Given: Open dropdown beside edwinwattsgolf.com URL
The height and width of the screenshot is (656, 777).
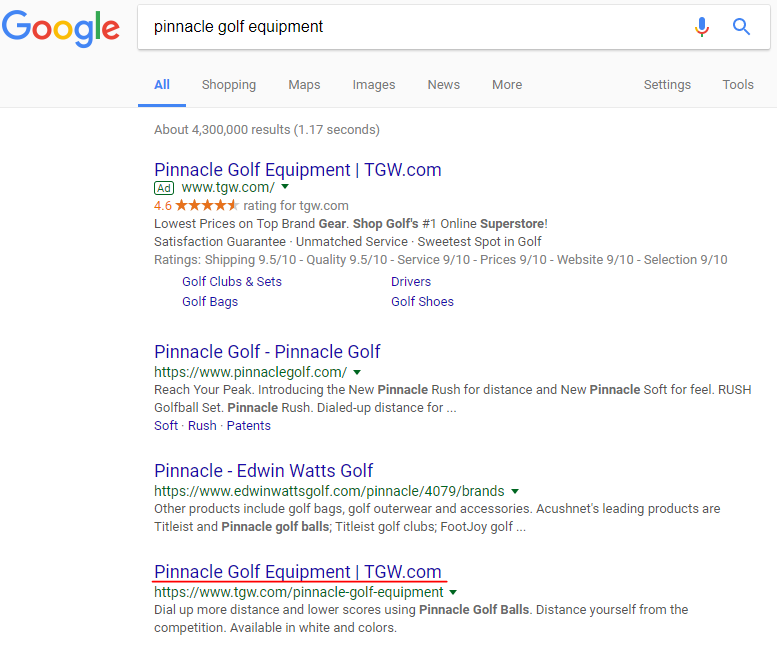Looking at the screenshot, I should [x=515, y=491].
